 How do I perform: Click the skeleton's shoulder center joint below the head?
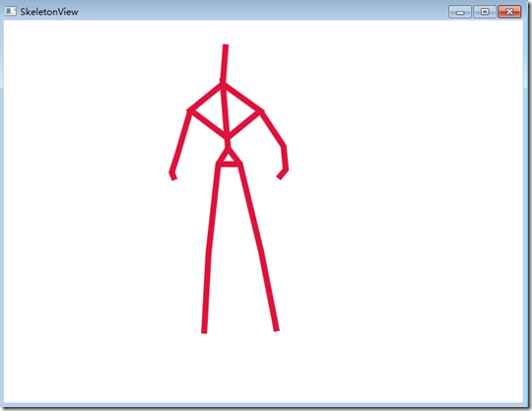point(223,84)
